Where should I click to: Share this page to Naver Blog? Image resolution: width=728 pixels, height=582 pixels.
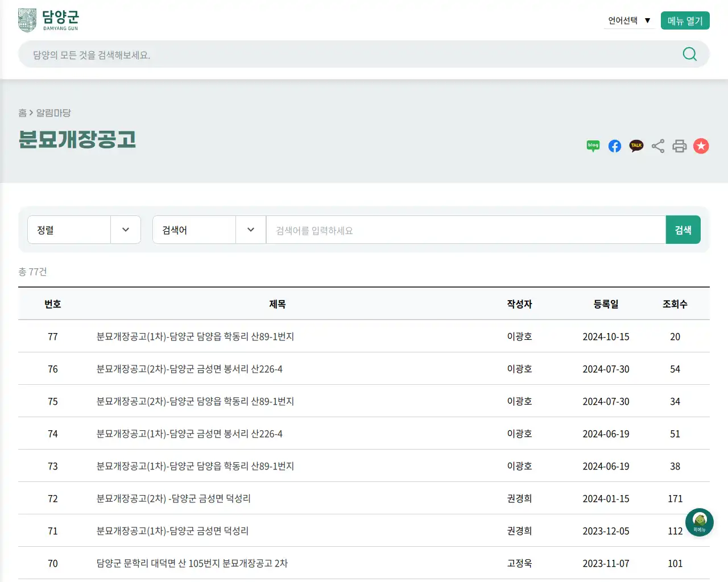point(593,146)
